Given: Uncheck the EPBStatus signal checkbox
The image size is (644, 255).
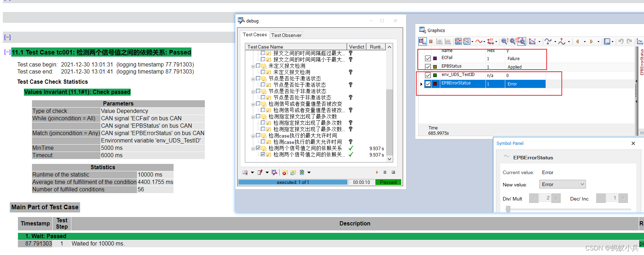Looking at the screenshot, I should [428, 67].
